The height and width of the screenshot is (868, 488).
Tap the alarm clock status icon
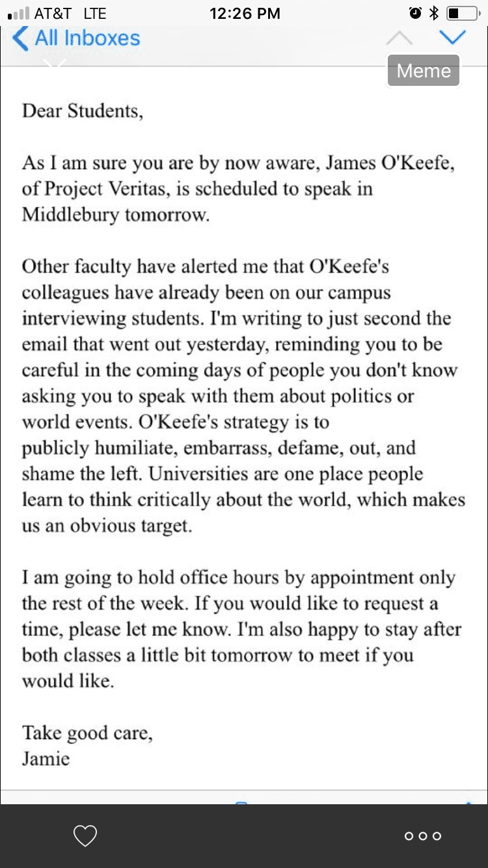414,13
